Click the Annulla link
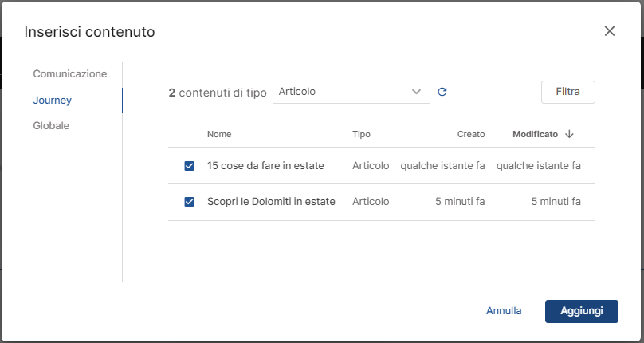This screenshot has width=644, height=343. pyautogui.click(x=504, y=311)
